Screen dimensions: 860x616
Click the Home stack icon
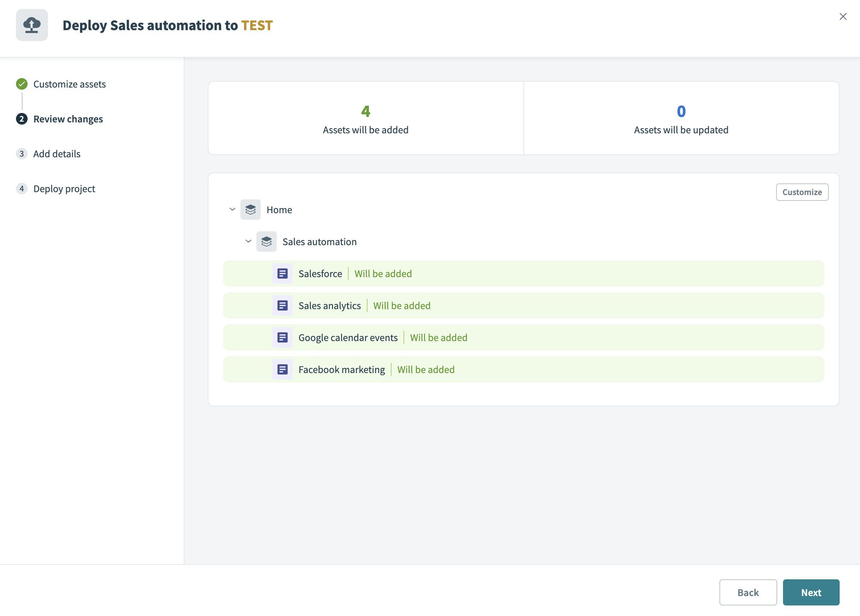[x=251, y=209]
